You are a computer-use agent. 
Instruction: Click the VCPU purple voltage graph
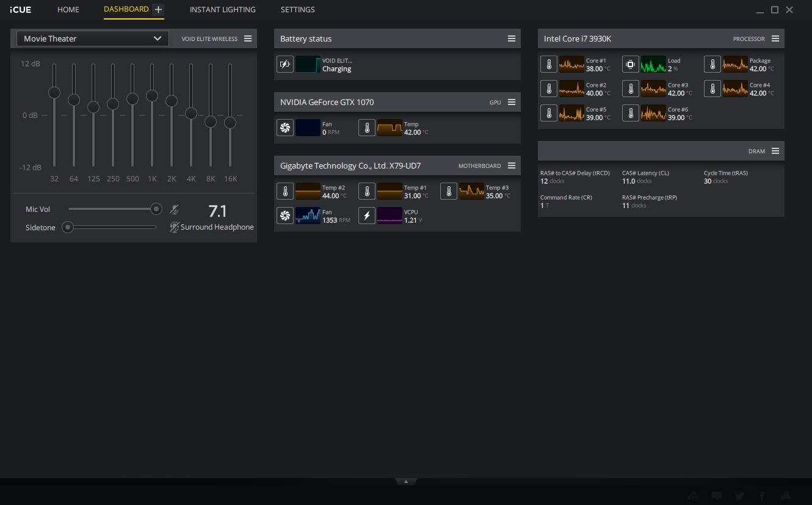click(x=390, y=216)
